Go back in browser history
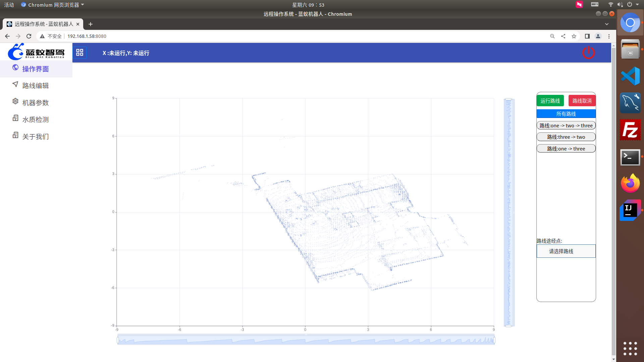 7,36
